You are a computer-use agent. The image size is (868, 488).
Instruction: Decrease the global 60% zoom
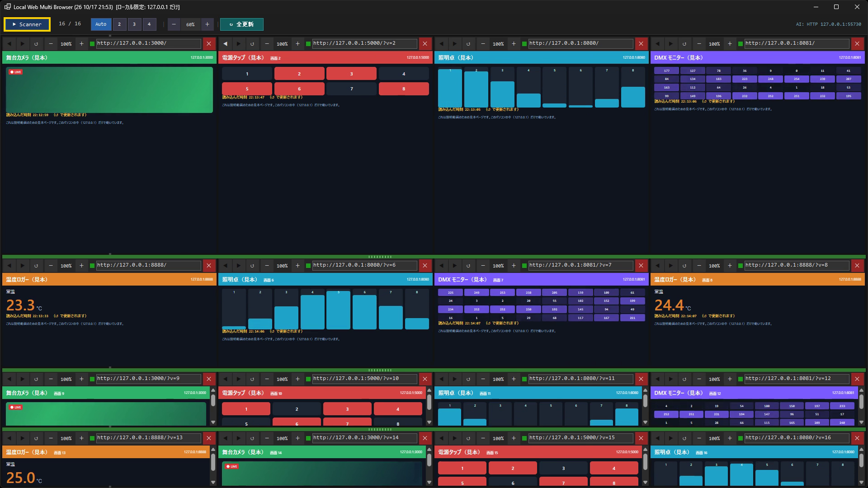point(174,24)
